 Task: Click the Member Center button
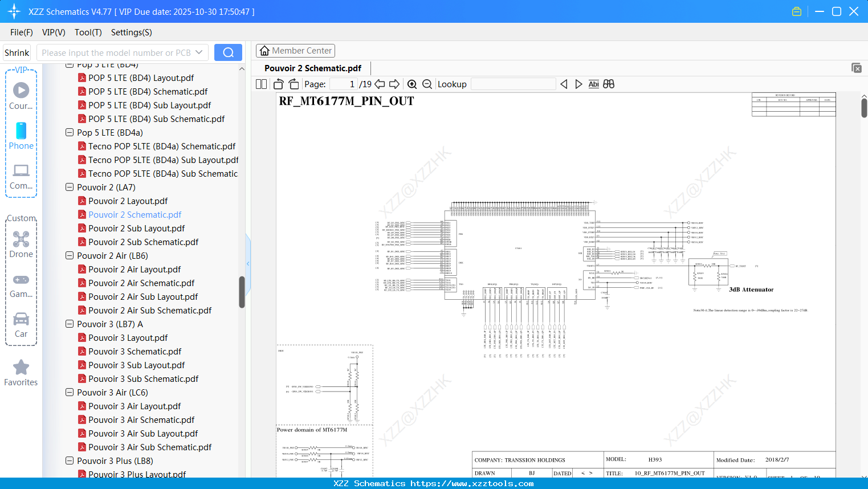coord(295,51)
